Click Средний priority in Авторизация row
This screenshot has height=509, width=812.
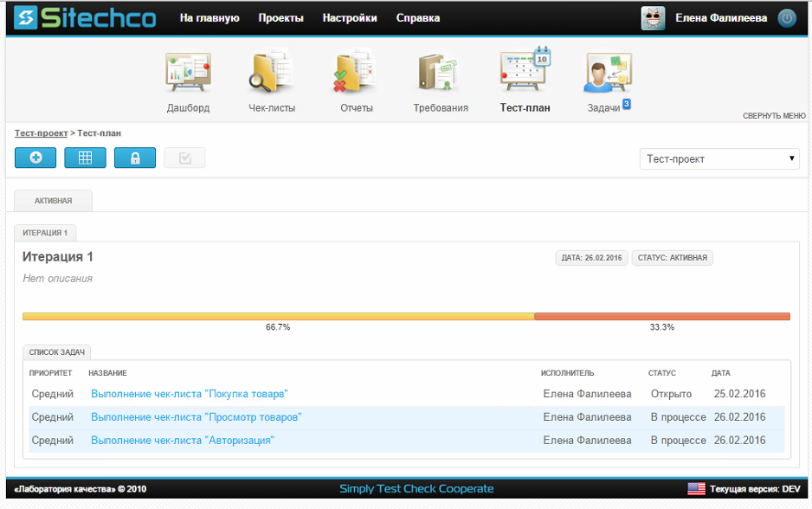point(52,440)
